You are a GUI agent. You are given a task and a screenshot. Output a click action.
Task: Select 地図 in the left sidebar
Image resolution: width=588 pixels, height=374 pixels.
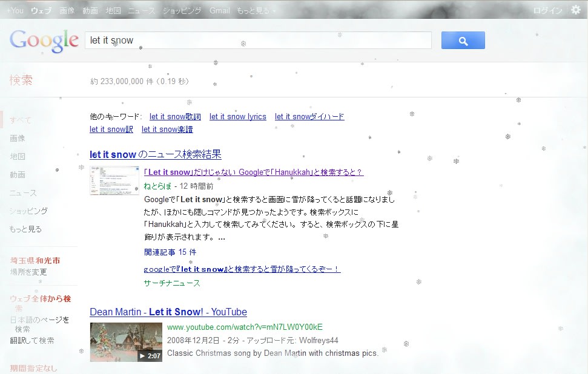click(x=17, y=156)
